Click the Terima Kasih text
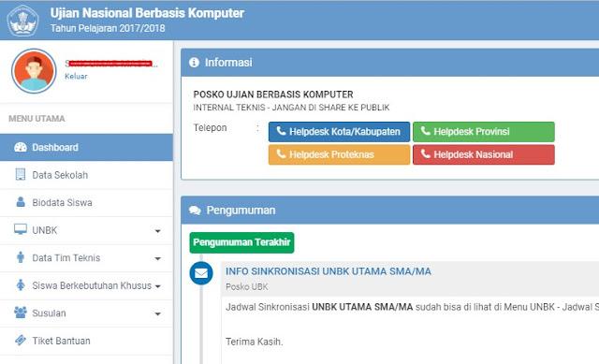599x364 pixels. click(255, 342)
